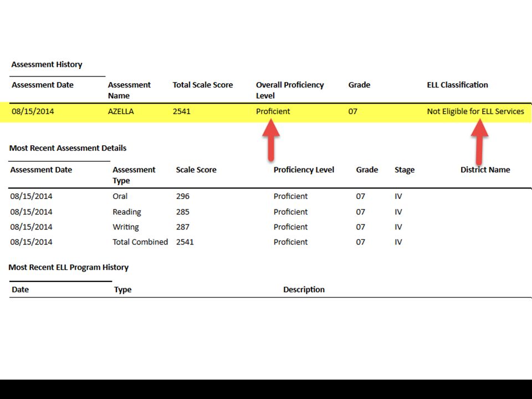Click stage IV in the Reading row

[x=398, y=212]
